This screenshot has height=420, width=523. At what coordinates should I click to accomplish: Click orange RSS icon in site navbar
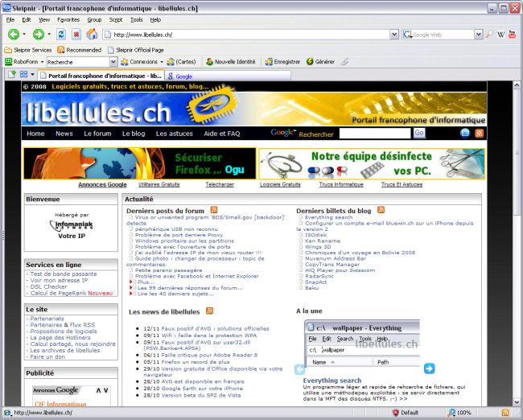(x=479, y=134)
